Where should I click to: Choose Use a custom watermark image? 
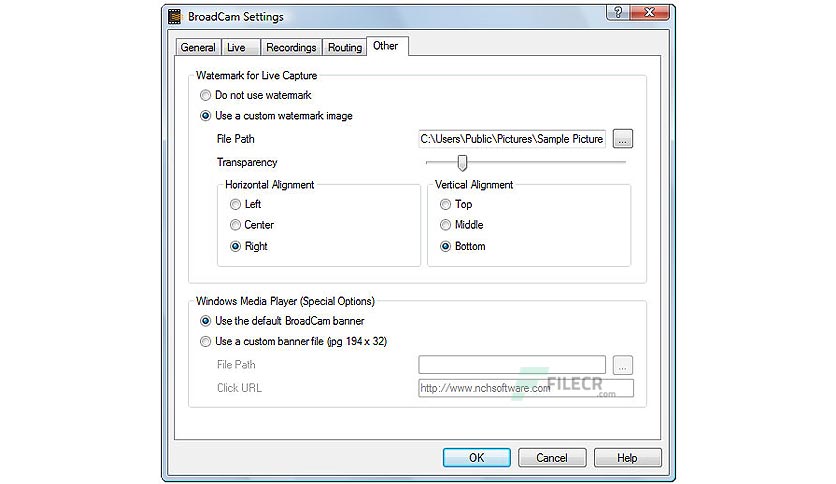tap(276, 116)
